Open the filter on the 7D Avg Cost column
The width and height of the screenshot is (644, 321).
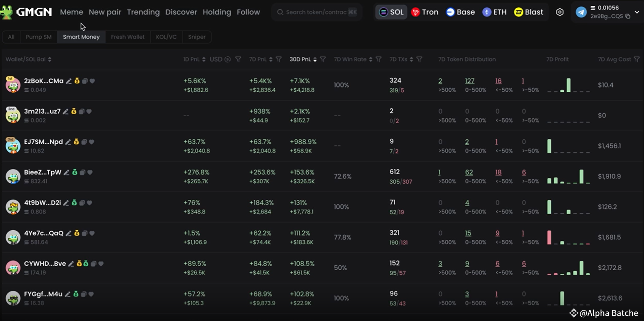(x=637, y=59)
